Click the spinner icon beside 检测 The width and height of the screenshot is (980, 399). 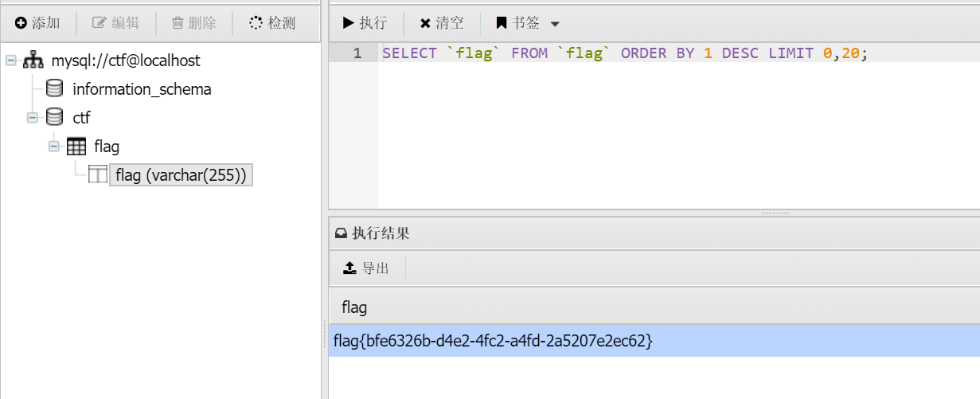(256, 23)
